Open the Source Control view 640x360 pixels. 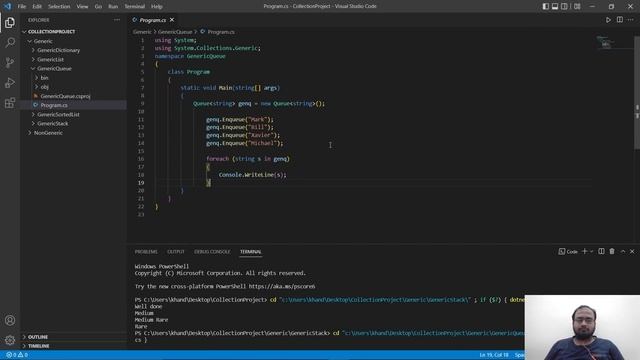click(x=10, y=62)
